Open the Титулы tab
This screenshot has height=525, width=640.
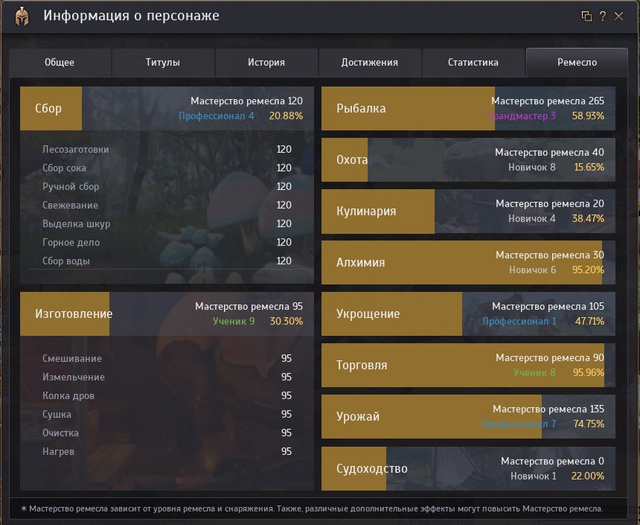point(163,62)
